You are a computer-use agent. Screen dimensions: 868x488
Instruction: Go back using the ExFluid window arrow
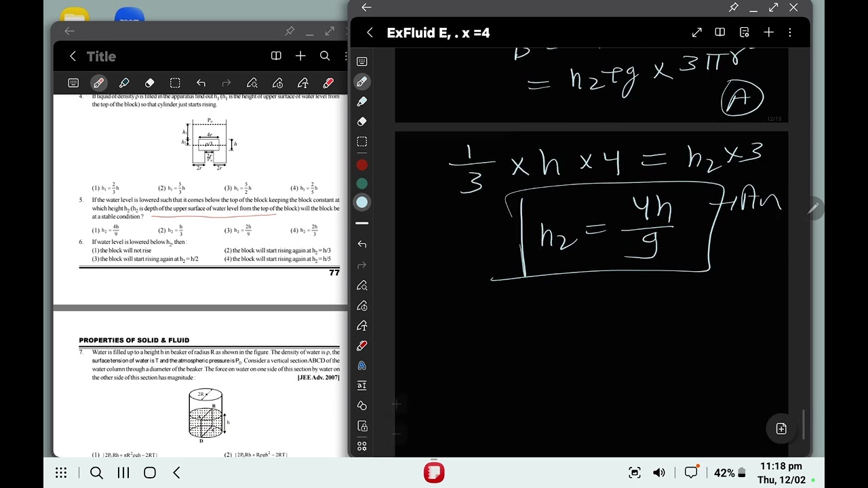[x=366, y=7]
